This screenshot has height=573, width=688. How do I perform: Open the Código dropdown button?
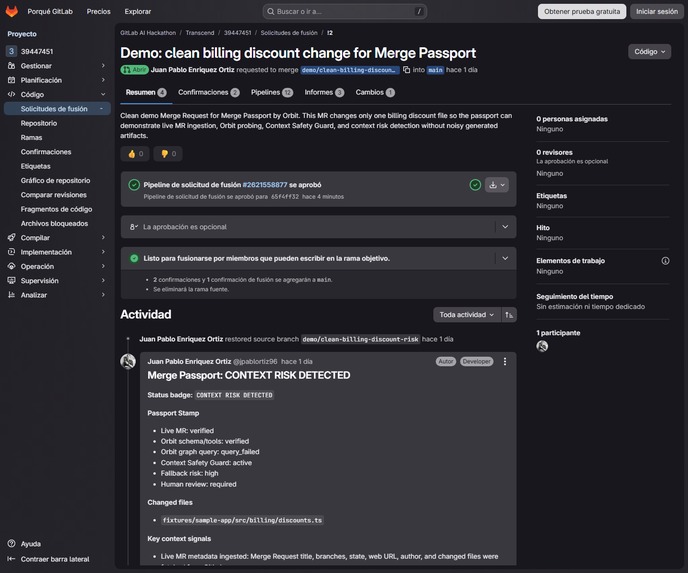[649, 52]
